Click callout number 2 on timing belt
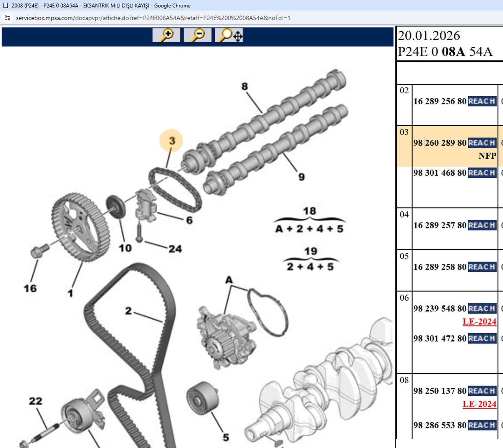This screenshot has height=448, width=503. pyautogui.click(x=128, y=311)
